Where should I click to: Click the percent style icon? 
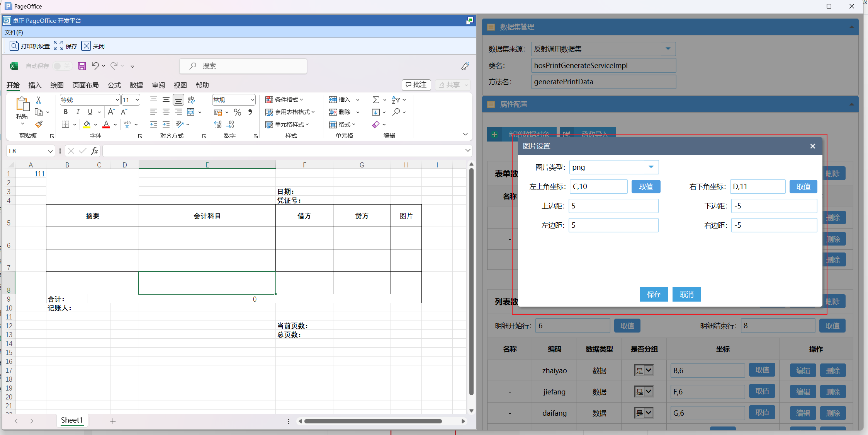[238, 112]
